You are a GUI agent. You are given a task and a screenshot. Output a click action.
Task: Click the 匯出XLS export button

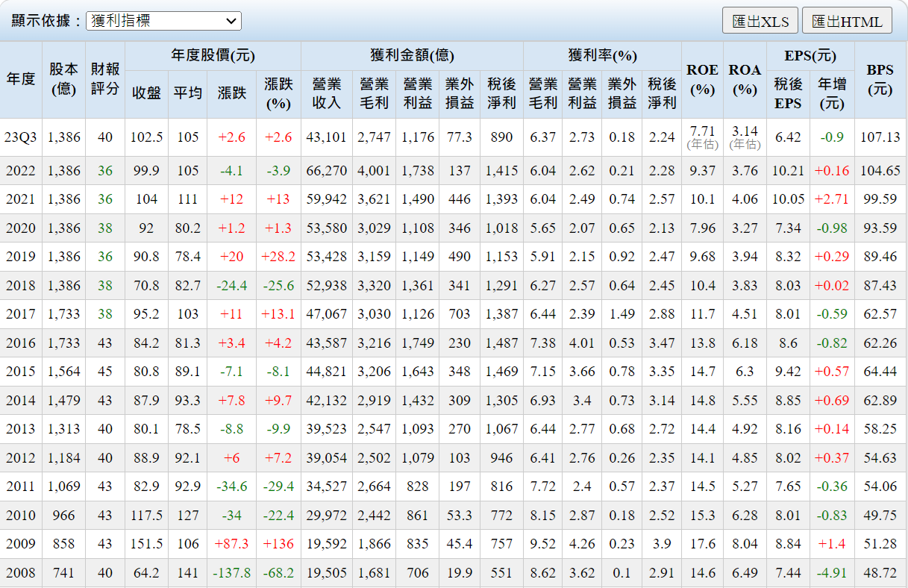click(x=760, y=21)
